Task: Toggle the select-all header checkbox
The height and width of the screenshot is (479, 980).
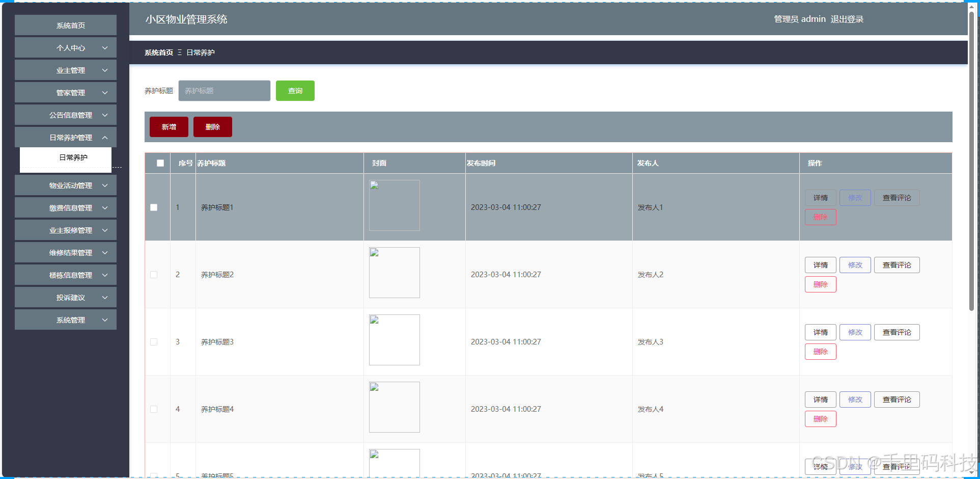Action: coord(160,163)
